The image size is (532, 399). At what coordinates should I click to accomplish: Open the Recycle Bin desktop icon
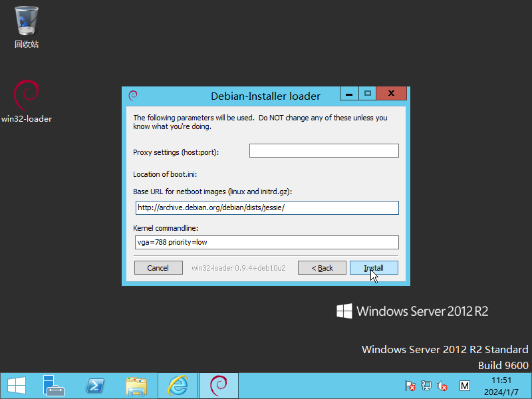click(x=27, y=27)
